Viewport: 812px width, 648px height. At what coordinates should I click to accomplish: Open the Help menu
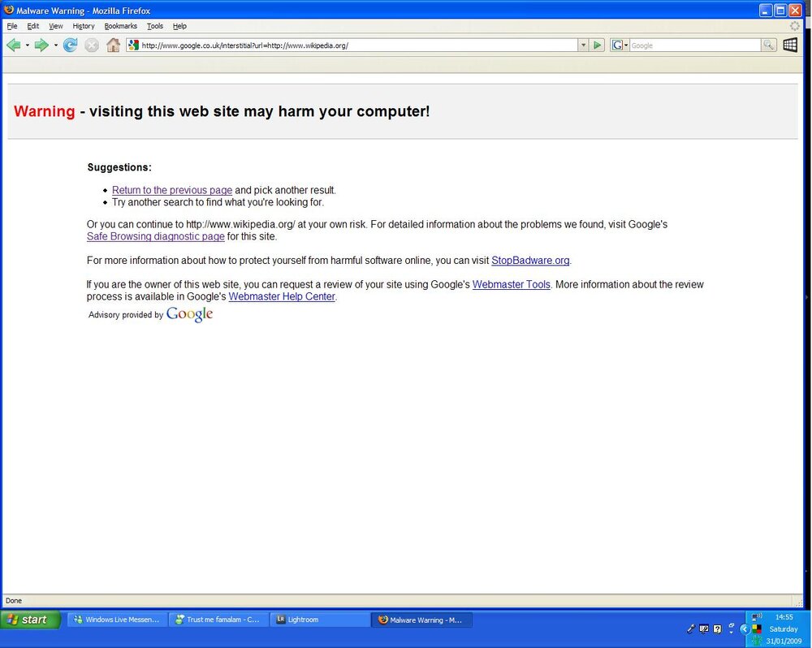tap(179, 26)
